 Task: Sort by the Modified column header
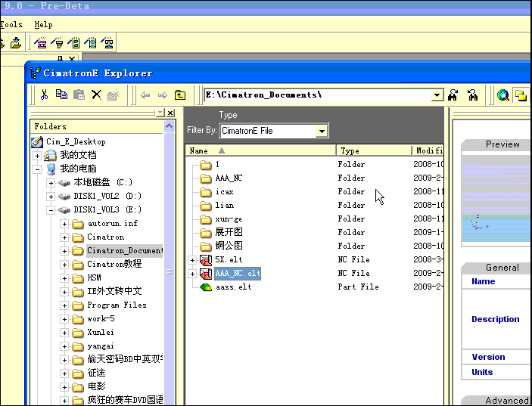(x=428, y=150)
